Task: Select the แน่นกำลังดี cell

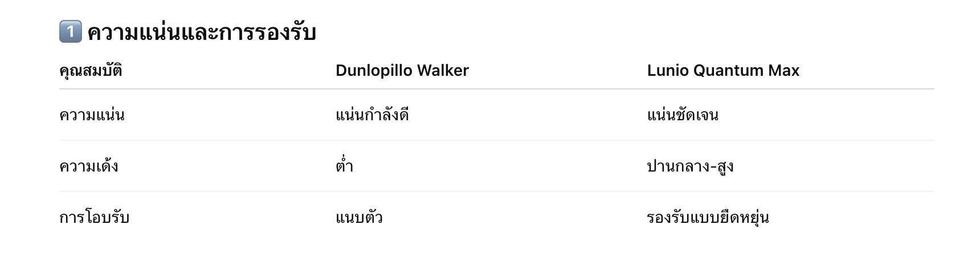Action: click(x=372, y=115)
